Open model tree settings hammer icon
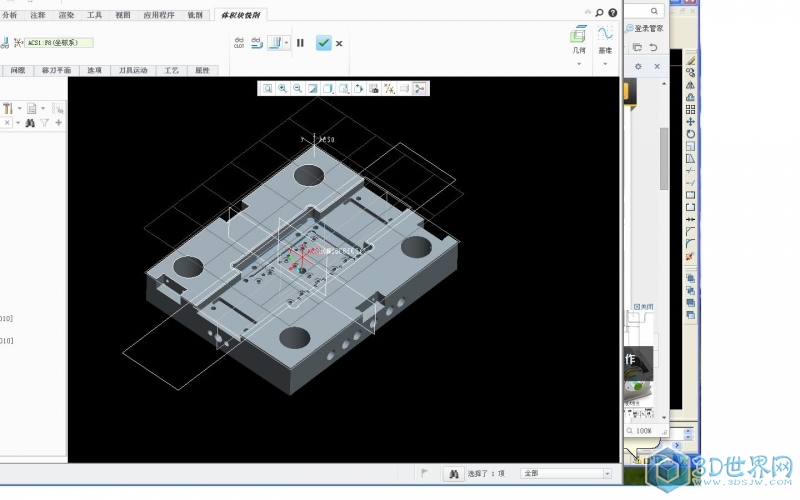This screenshot has height=500, width=800. click(8, 109)
